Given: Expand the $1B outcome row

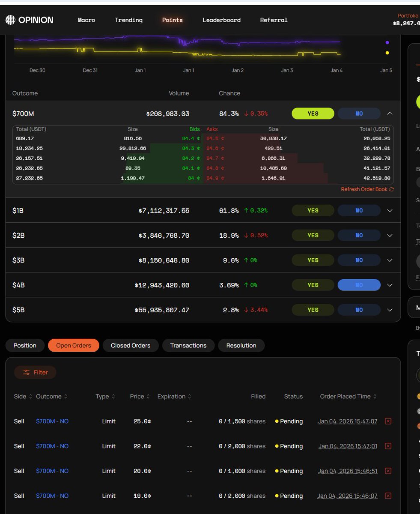Looking at the screenshot, I should point(389,211).
